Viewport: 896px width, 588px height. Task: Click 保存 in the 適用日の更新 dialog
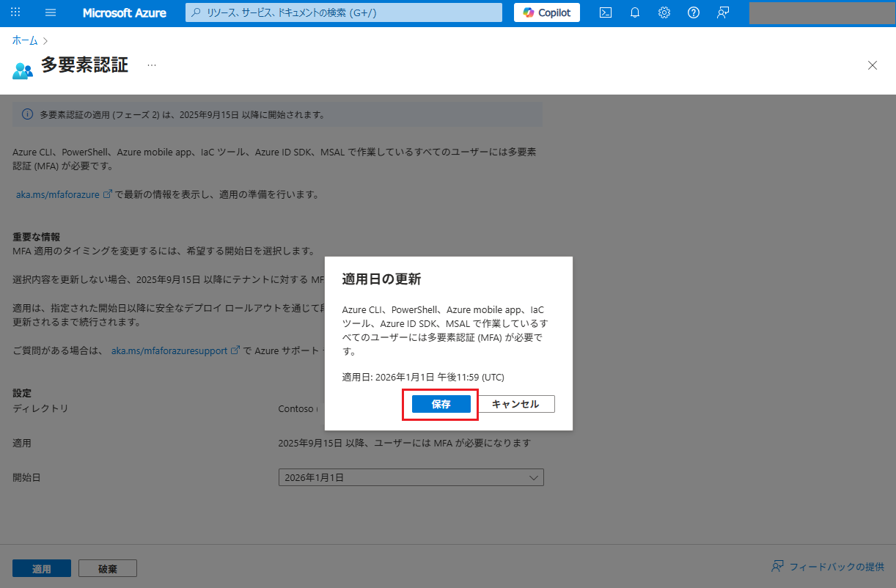[x=440, y=404]
